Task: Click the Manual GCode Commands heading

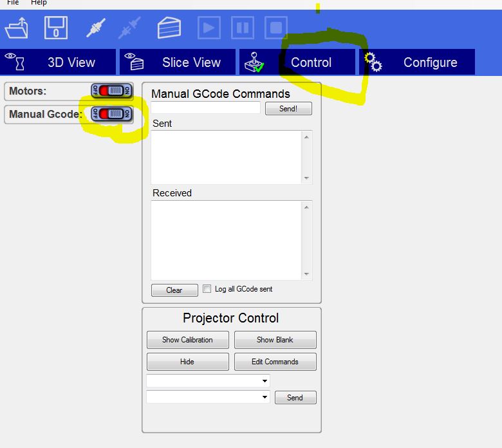Action: click(x=221, y=94)
